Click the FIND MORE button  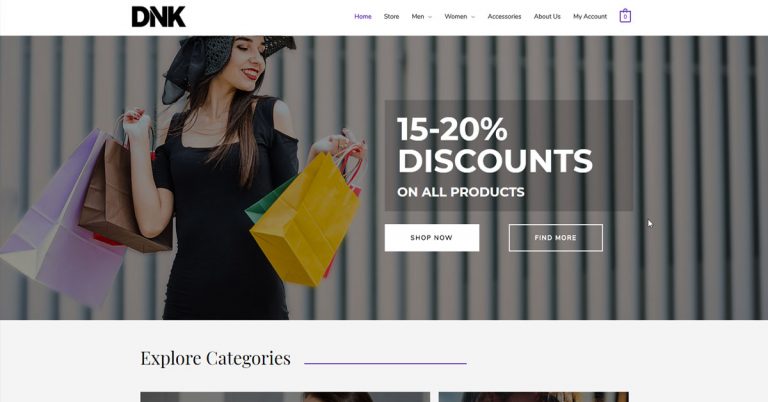click(555, 237)
